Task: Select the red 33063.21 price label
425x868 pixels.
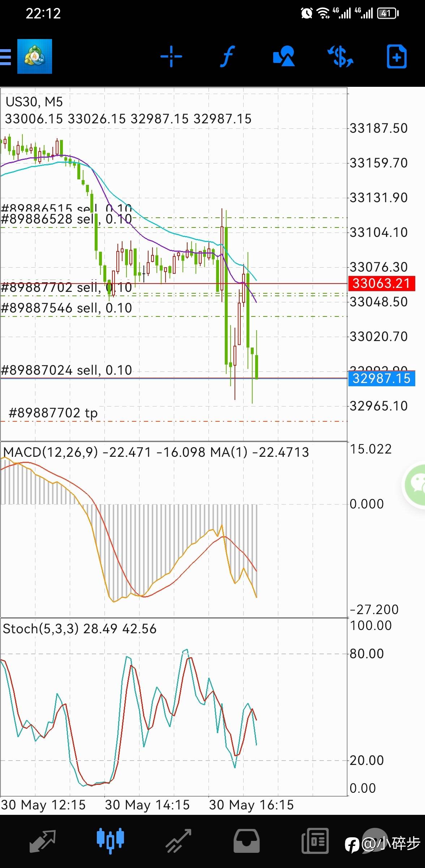Action: [x=381, y=283]
